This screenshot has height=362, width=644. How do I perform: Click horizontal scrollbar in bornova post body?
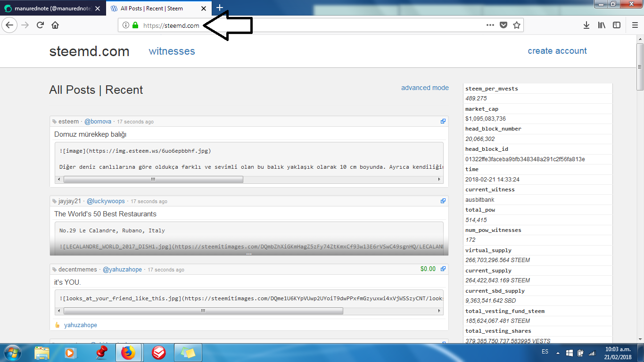pos(153,180)
